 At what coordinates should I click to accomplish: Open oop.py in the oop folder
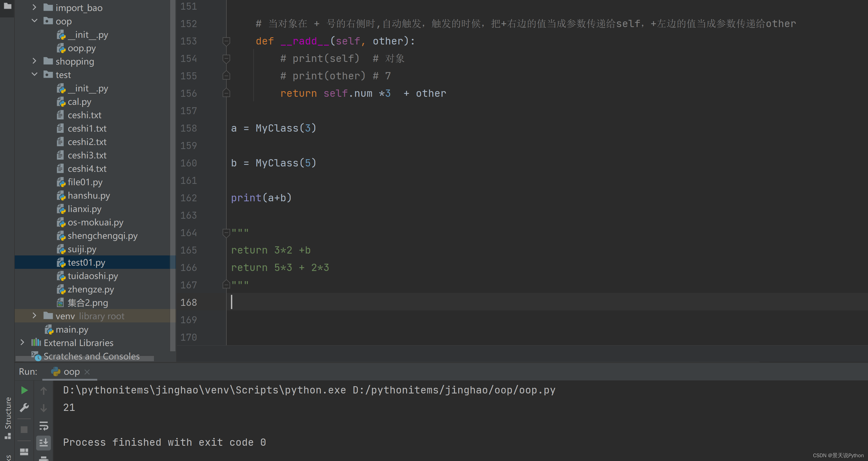point(76,48)
